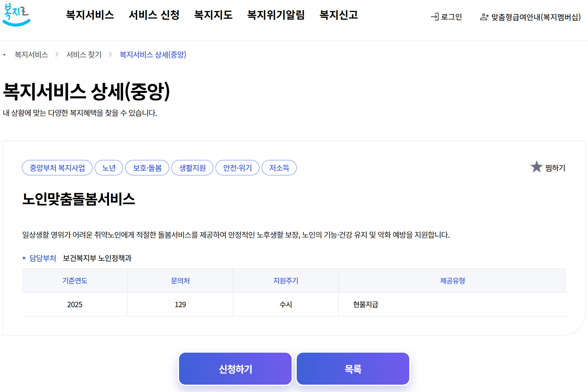Go to 복지서비스 breadcrumb
588x392 pixels.
[x=31, y=55]
